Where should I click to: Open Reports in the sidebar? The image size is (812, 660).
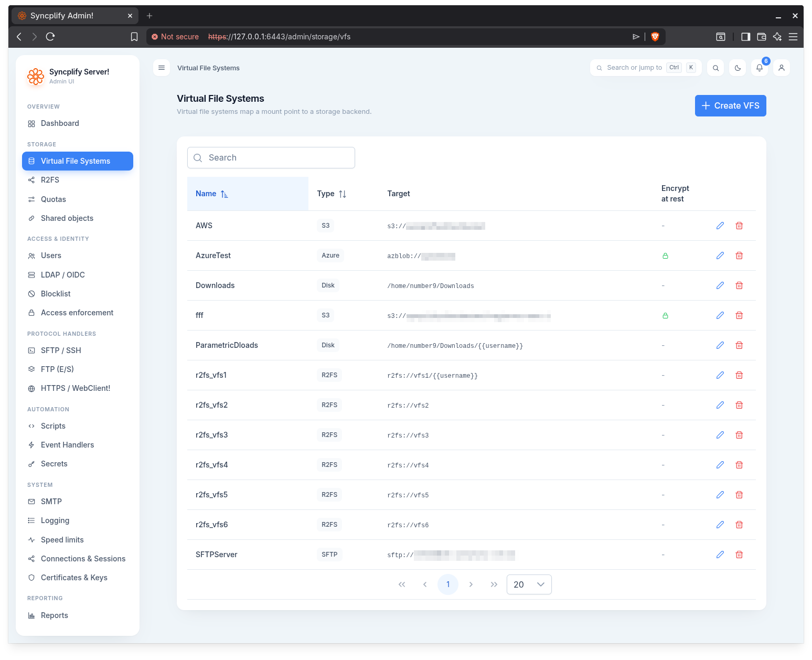click(x=78, y=615)
